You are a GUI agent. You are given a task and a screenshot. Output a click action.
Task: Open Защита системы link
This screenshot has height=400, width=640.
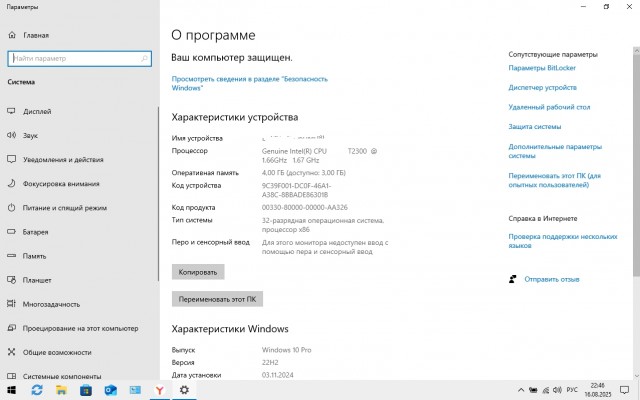[x=535, y=127]
